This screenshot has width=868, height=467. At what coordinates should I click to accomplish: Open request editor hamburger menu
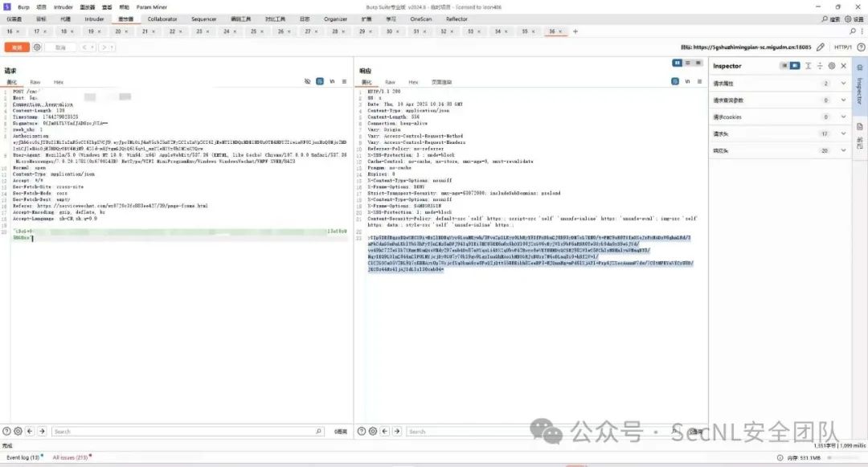(x=344, y=81)
